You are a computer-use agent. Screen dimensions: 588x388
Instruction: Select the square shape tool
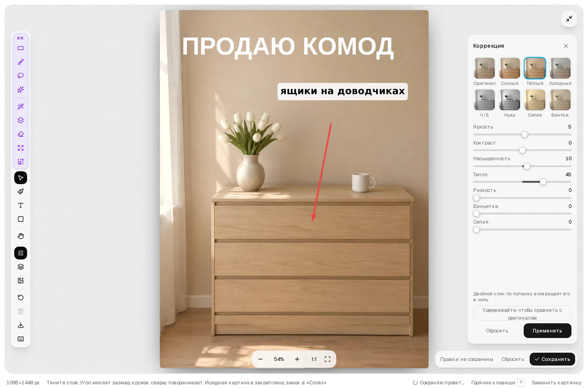(x=21, y=219)
